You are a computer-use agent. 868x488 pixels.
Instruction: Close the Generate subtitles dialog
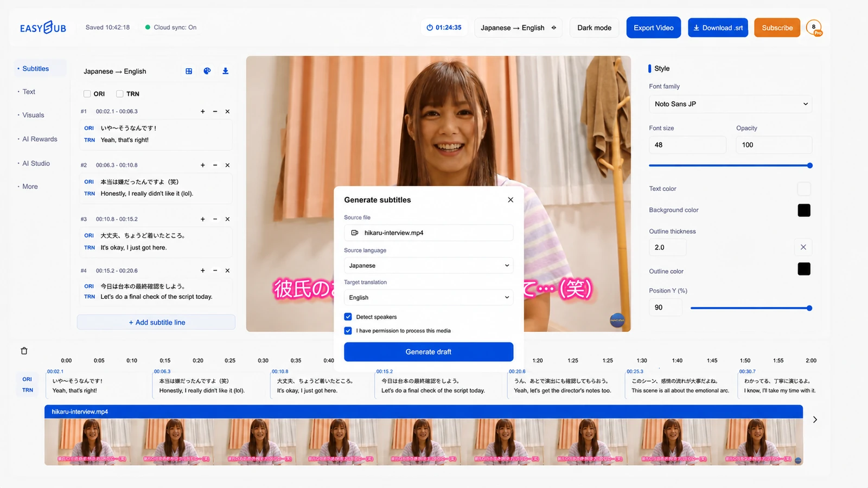click(x=510, y=200)
